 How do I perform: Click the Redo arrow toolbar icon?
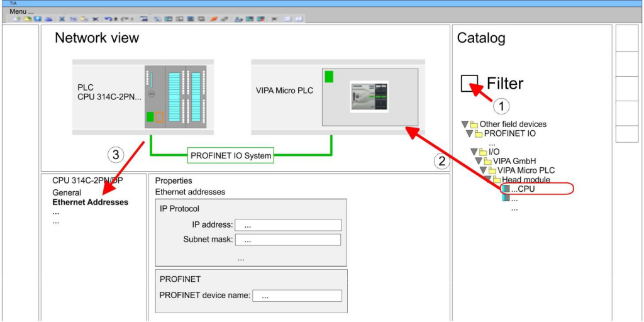point(125,19)
